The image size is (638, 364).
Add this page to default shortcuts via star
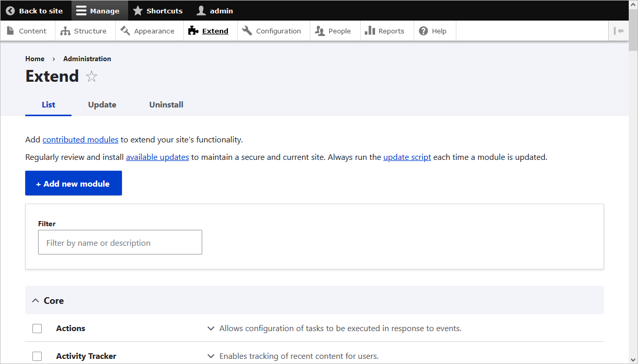click(92, 76)
